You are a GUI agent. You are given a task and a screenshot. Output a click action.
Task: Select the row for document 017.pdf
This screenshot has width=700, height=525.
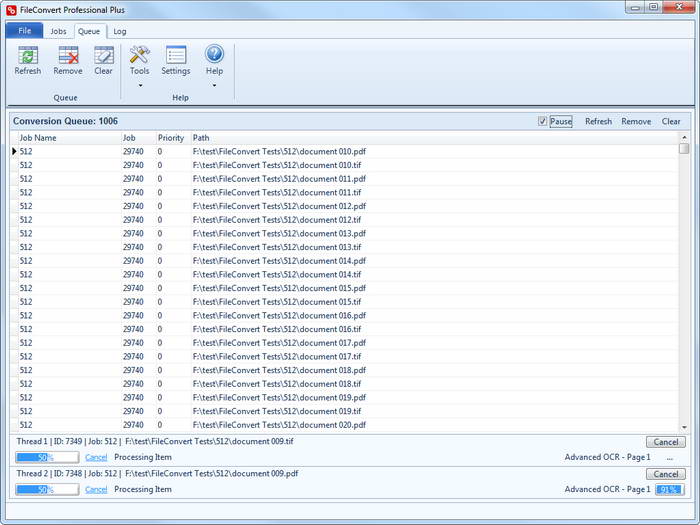[x=344, y=343]
